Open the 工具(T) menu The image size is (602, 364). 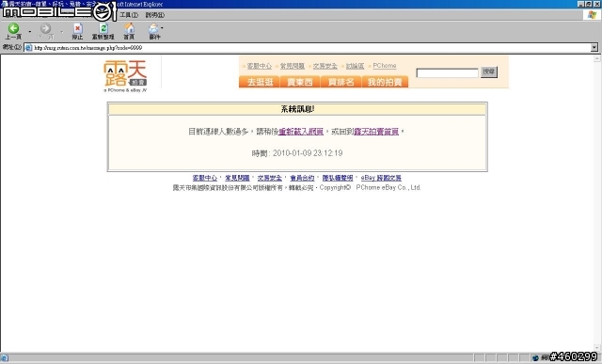129,15
